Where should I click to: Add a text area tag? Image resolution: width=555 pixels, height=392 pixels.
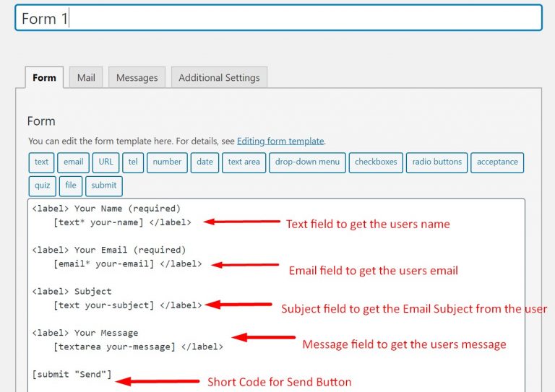pyautogui.click(x=244, y=162)
